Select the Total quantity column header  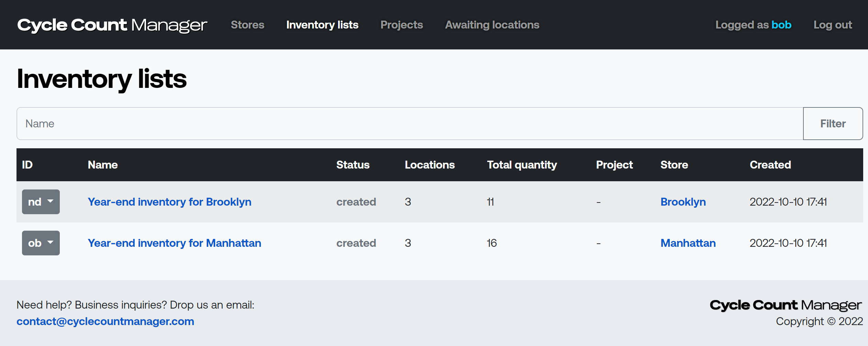click(x=522, y=165)
